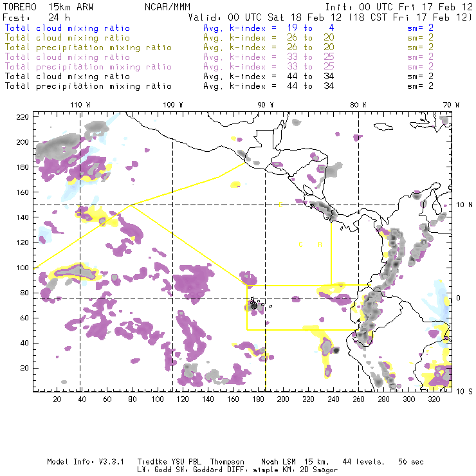This screenshot has width=476, height=476.
Task: Click the "320" tick on the horizontal axis
Action: (x=434, y=399)
